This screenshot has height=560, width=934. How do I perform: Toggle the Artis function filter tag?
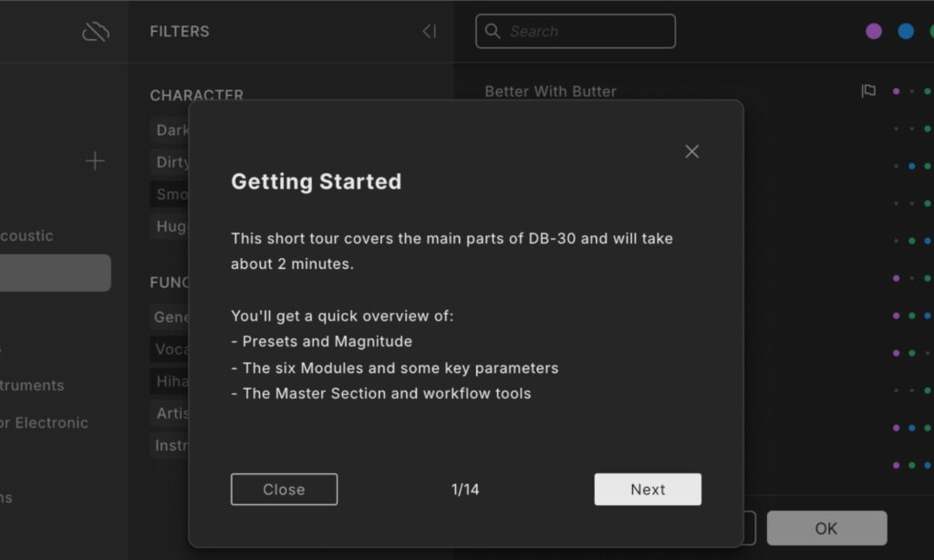(x=171, y=413)
